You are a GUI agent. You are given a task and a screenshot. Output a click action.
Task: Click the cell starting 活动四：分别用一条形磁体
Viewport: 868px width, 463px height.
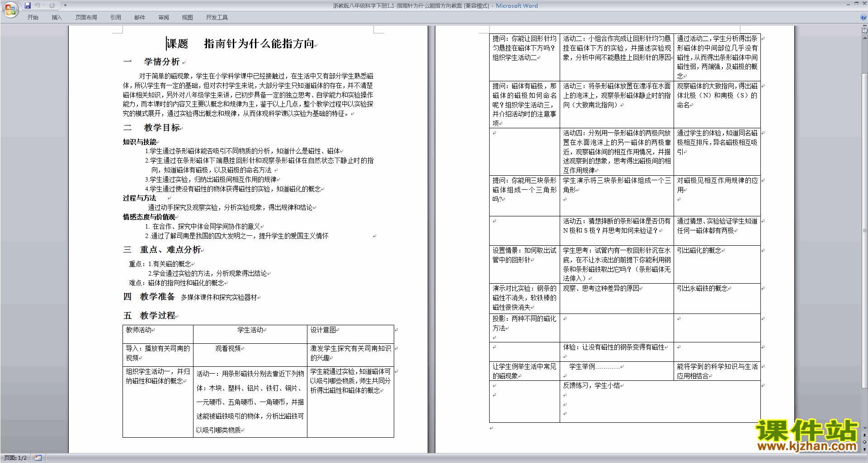pos(617,152)
